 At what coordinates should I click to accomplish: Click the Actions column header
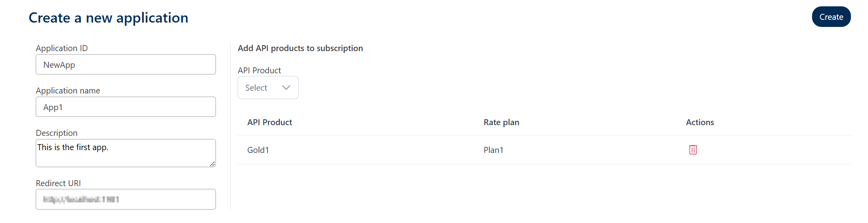tap(700, 122)
